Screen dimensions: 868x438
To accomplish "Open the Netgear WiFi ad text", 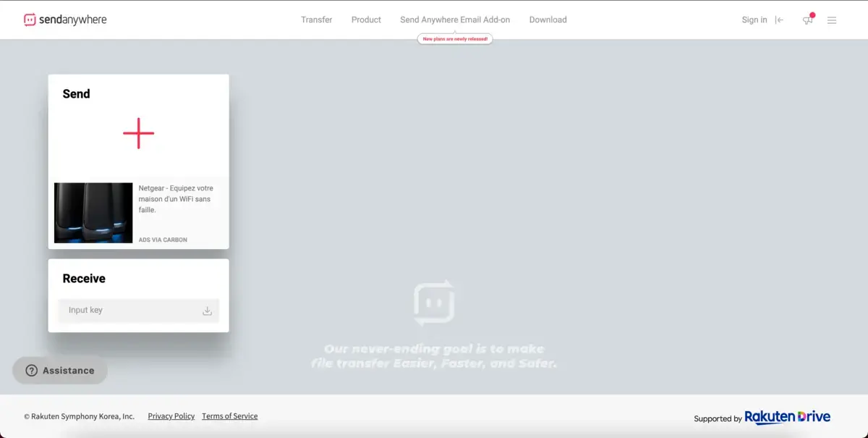I will (x=176, y=199).
